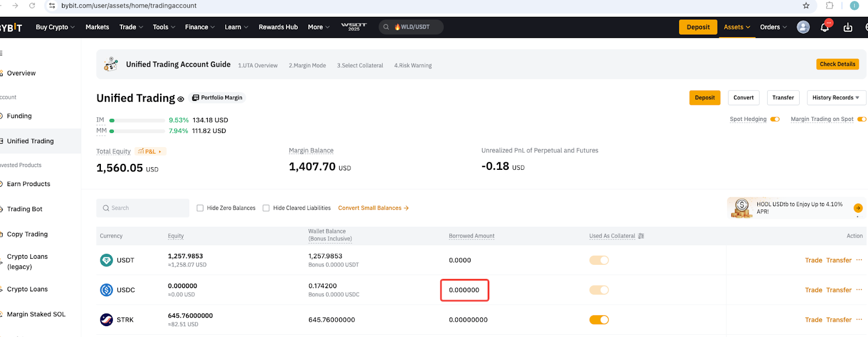Screen dimensions: 868x337
Task: Toggle balance visibility eye icon beside Unified Trading
Action: click(x=181, y=99)
